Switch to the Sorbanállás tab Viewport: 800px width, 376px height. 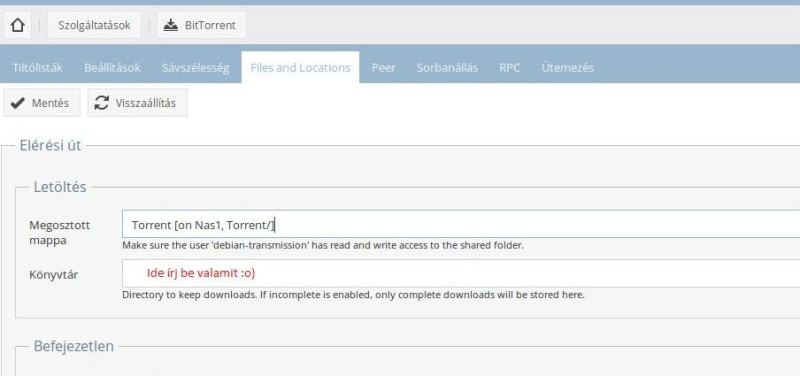tap(447, 67)
